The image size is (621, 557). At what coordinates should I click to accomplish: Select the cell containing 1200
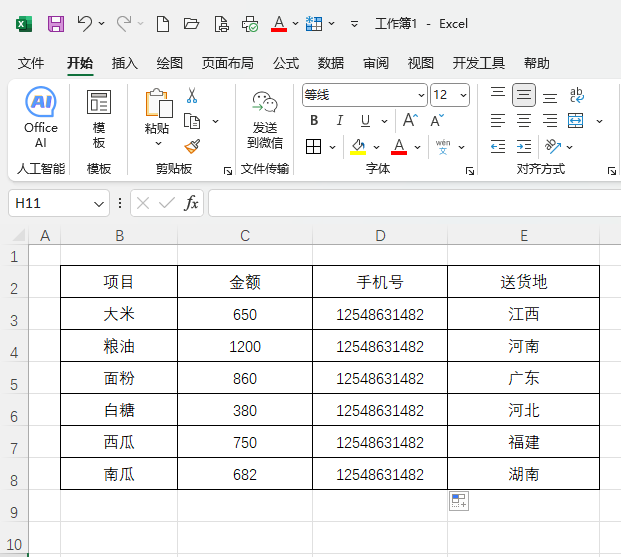click(245, 346)
